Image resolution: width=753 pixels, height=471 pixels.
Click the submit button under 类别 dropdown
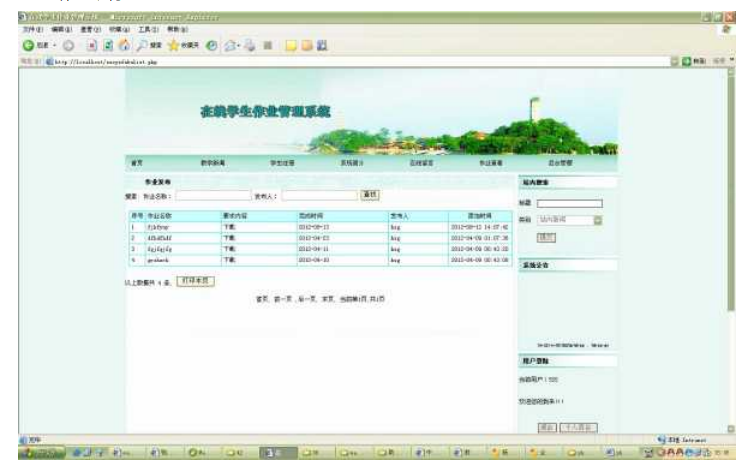point(546,237)
